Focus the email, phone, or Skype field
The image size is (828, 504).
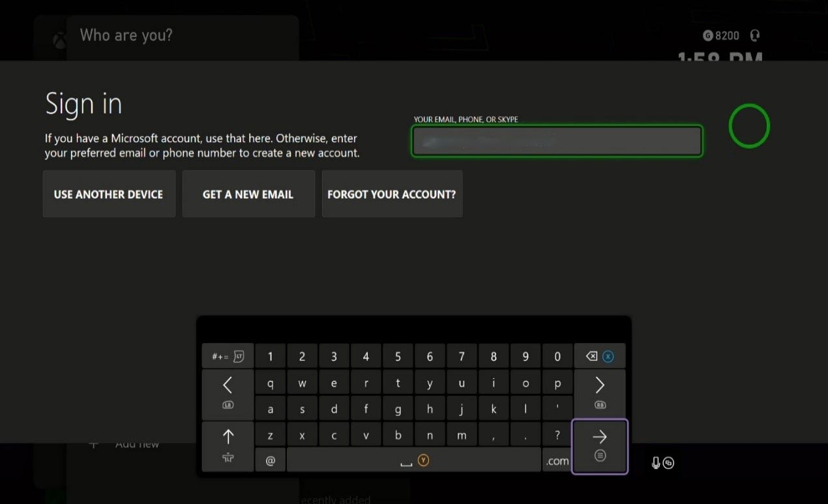[557, 141]
